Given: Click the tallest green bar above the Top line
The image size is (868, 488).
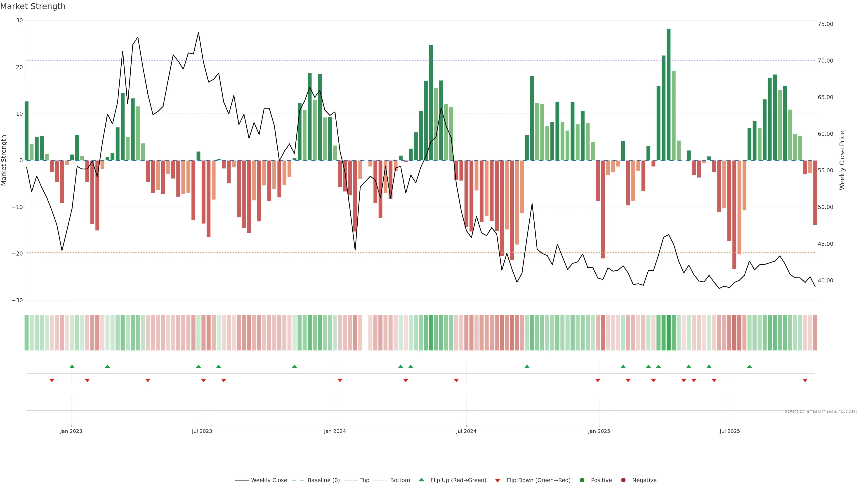Looking at the screenshot, I should pyautogui.click(x=669, y=94).
